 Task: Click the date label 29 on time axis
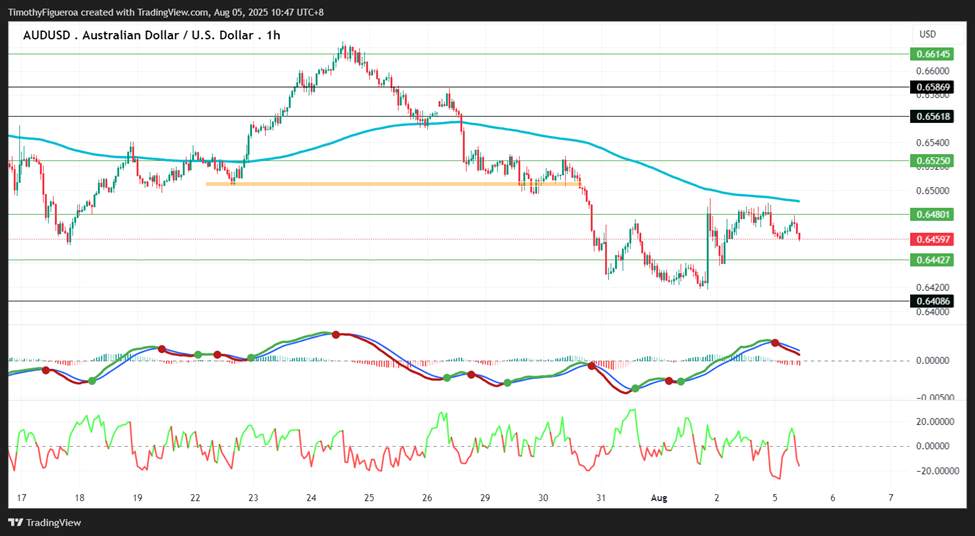(x=485, y=497)
